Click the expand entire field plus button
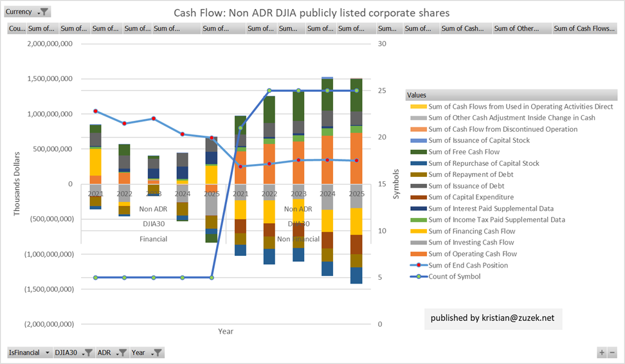Image resolution: width=625 pixels, height=364 pixels. click(602, 352)
